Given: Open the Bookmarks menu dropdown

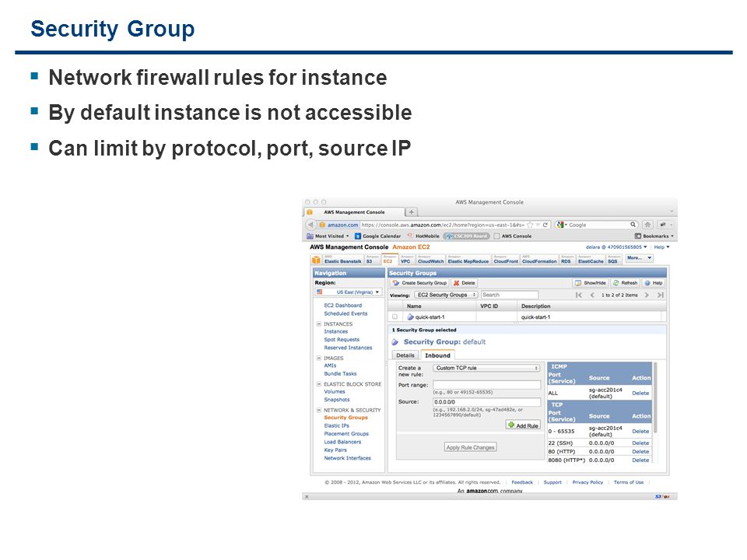Looking at the screenshot, I should (x=654, y=236).
